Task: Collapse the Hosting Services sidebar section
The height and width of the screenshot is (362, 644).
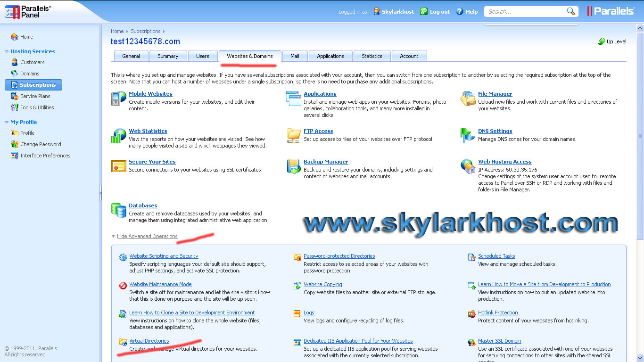Action: [7, 51]
